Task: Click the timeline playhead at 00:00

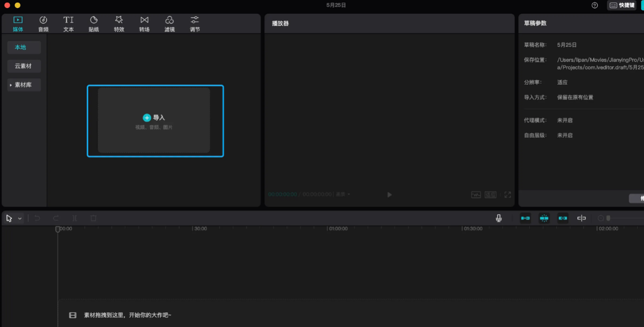Action: pos(58,229)
